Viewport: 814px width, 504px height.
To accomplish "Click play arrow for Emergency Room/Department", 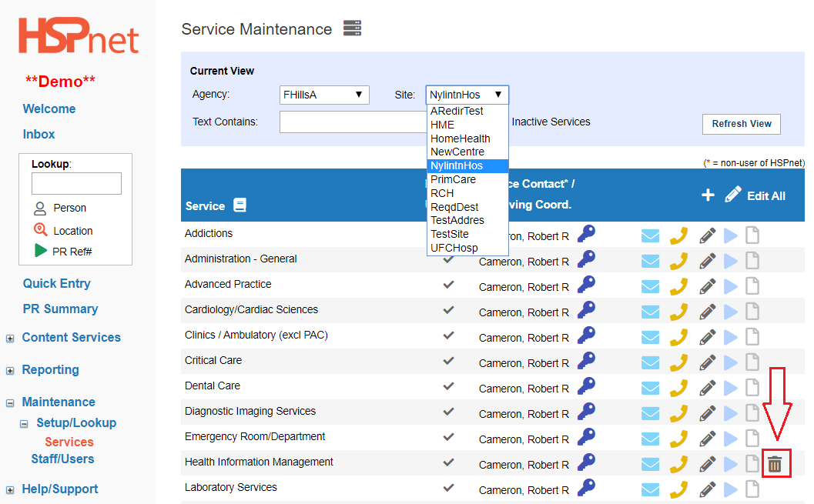I will tap(730, 439).
